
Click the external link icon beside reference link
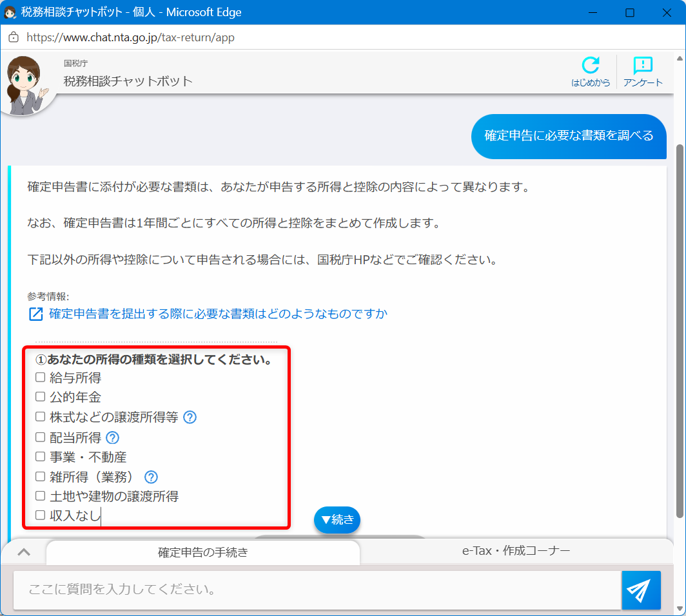coord(36,314)
